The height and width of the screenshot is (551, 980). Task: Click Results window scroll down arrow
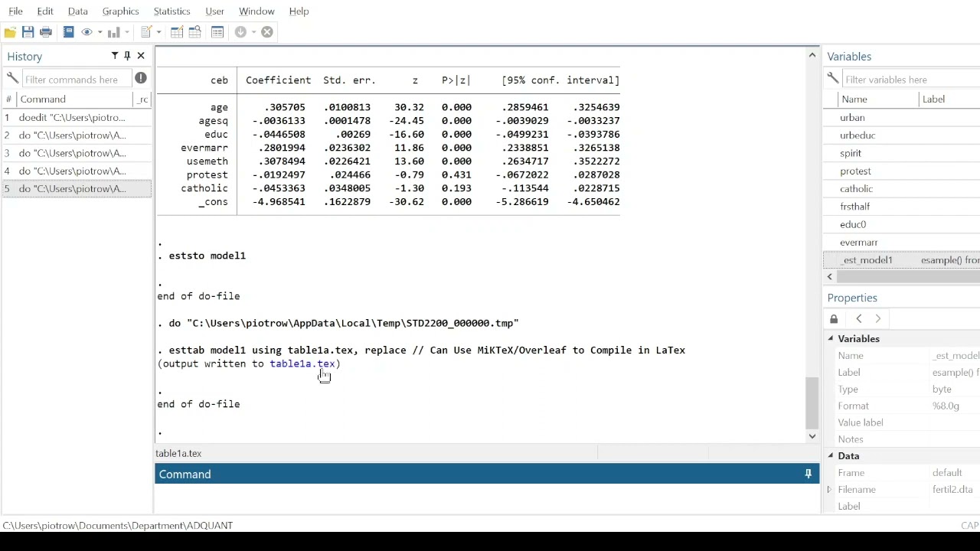pyautogui.click(x=812, y=436)
